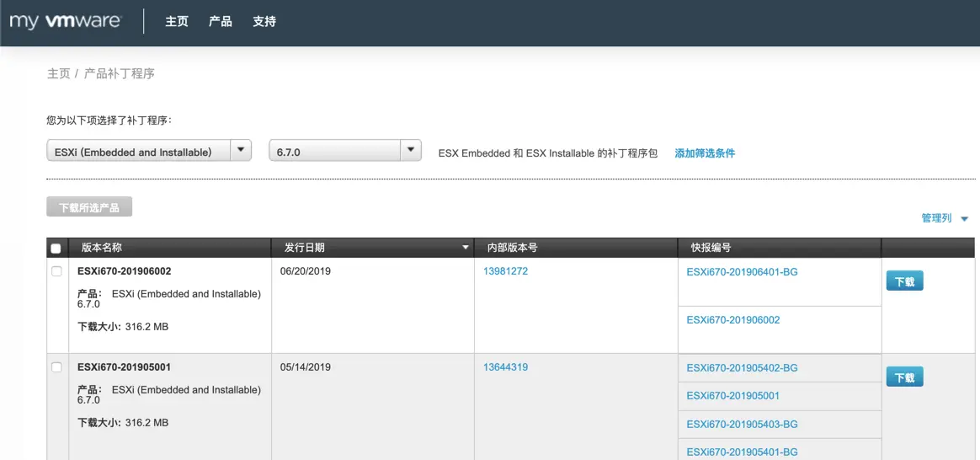This screenshot has width=980, height=460.
Task: Download the ESXi670-201905001 patch
Action: 904,377
